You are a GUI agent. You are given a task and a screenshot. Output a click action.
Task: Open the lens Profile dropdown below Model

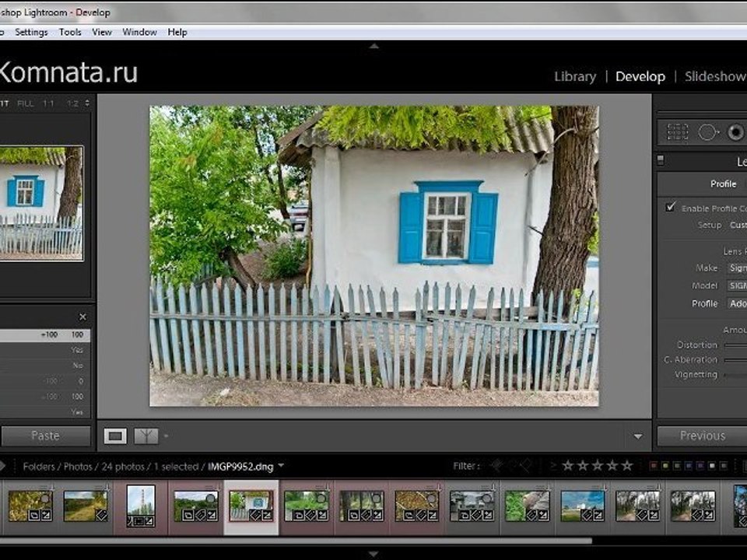pos(737,303)
